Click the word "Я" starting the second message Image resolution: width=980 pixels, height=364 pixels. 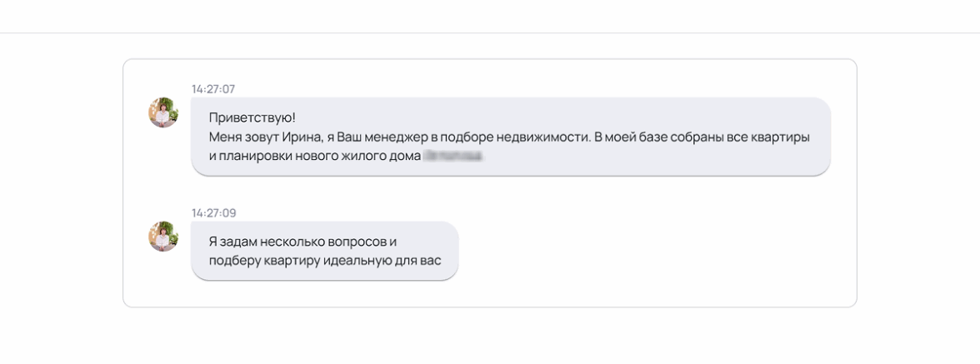coord(213,242)
